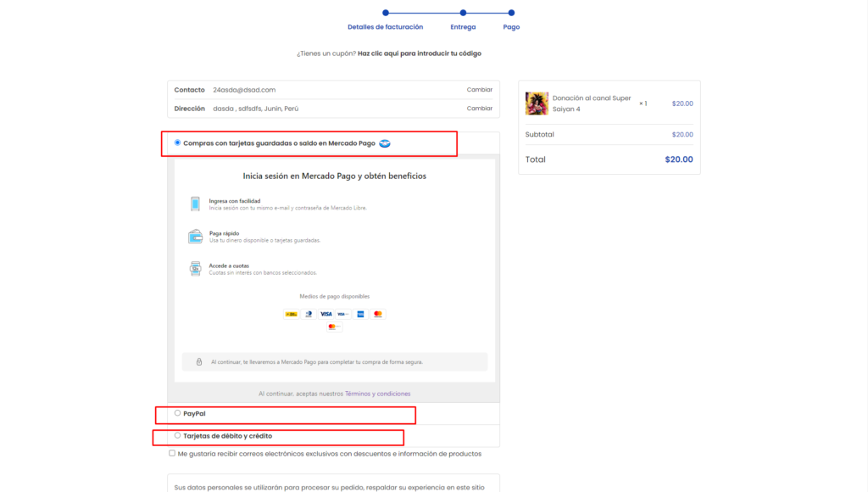
Task: Choose Tarjetas de débito y crédito option
Action: (x=177, y=435)
